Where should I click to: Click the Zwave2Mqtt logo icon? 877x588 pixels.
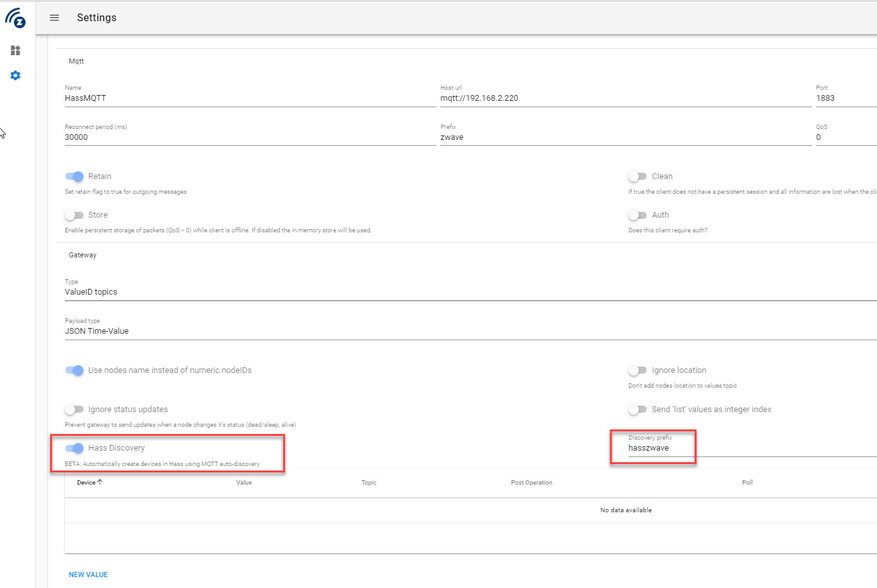click(x=14, y=17)
